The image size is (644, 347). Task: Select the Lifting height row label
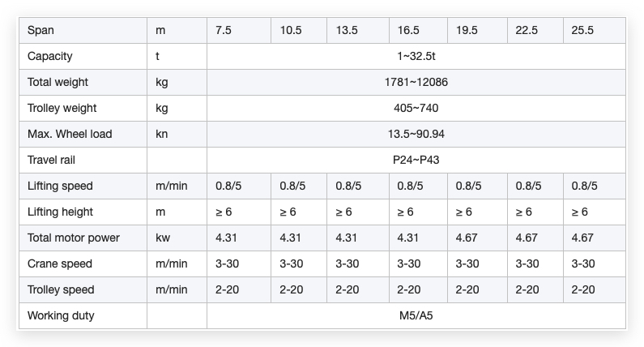60,212
